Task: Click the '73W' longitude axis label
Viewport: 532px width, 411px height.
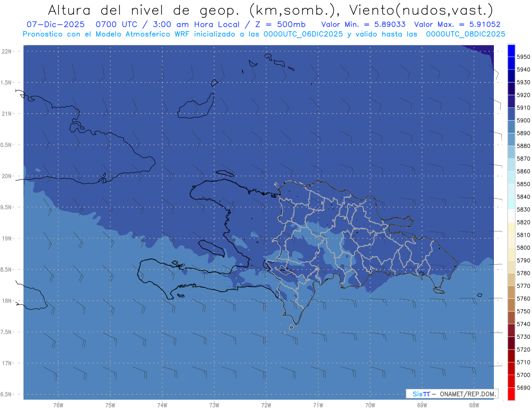Action: 214,405
